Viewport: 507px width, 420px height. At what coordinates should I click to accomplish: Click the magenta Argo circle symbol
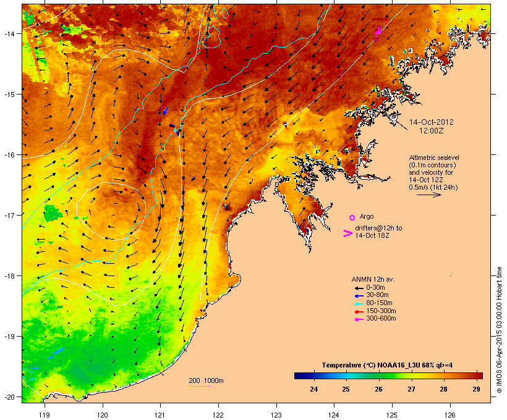tap(352, 217)
